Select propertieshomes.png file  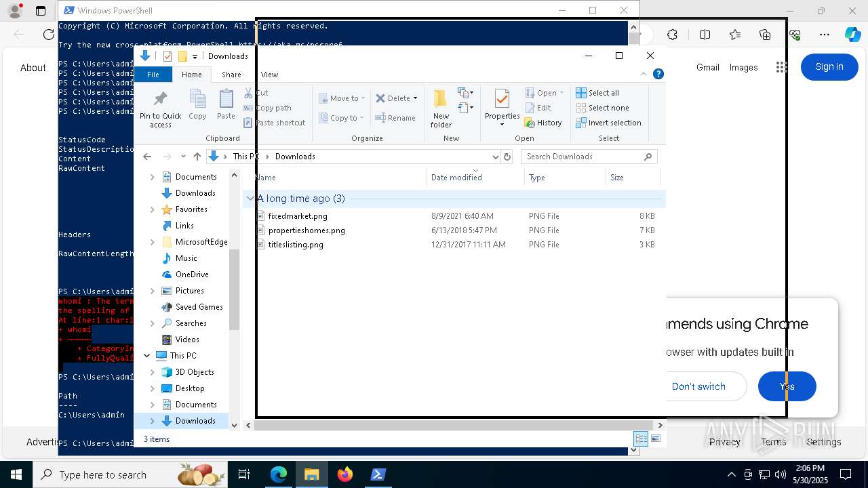pyautogui.click(x=307, y=230)
